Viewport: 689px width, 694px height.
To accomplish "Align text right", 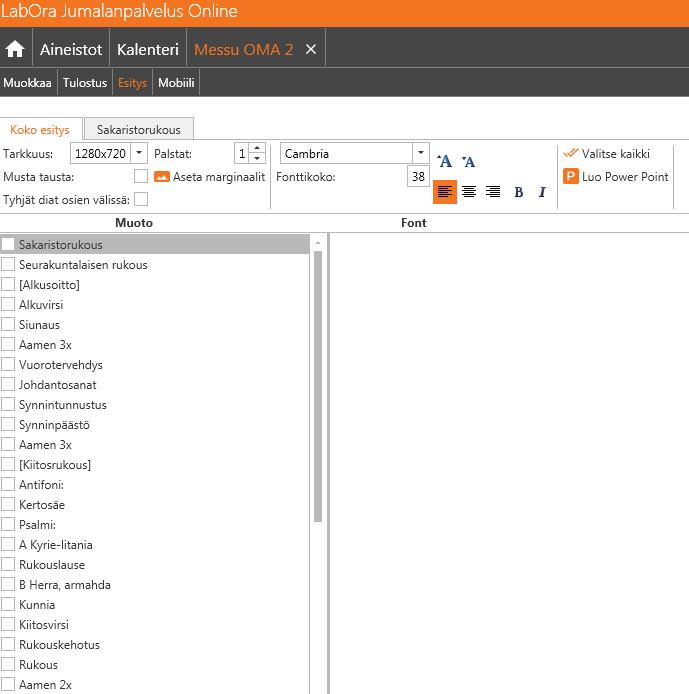I will click(x=493, y=192).
